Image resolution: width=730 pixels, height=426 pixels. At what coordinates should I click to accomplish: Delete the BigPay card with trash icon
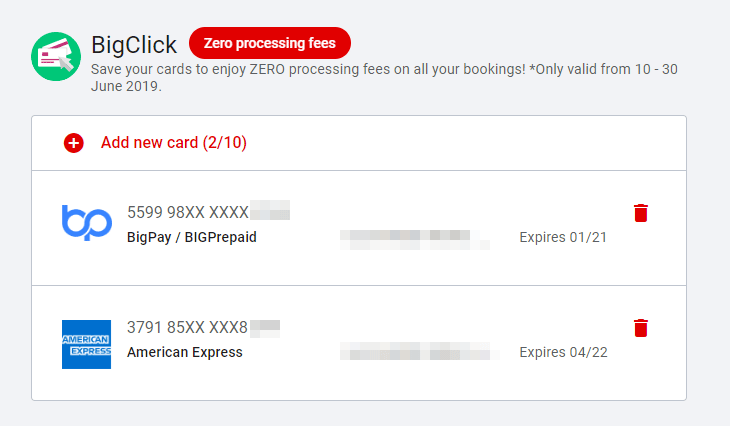click(x=641, y=213)
